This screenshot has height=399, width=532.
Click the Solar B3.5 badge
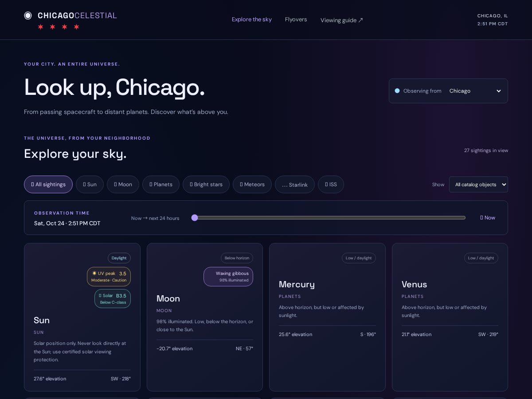point(113,299)
